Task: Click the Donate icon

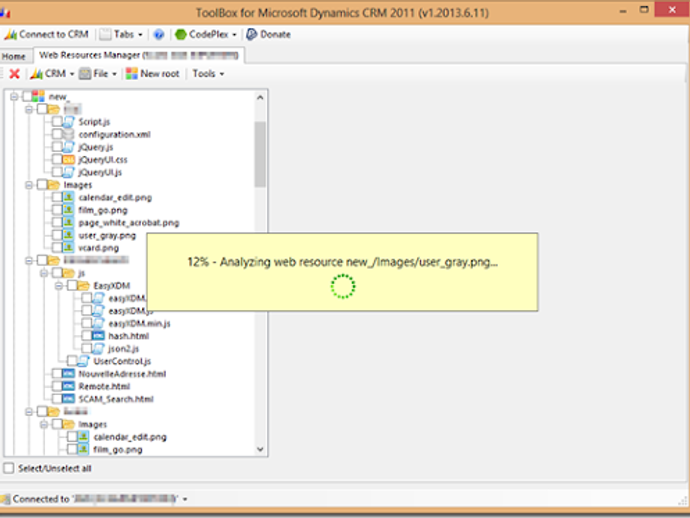Action: click(252, 34)
